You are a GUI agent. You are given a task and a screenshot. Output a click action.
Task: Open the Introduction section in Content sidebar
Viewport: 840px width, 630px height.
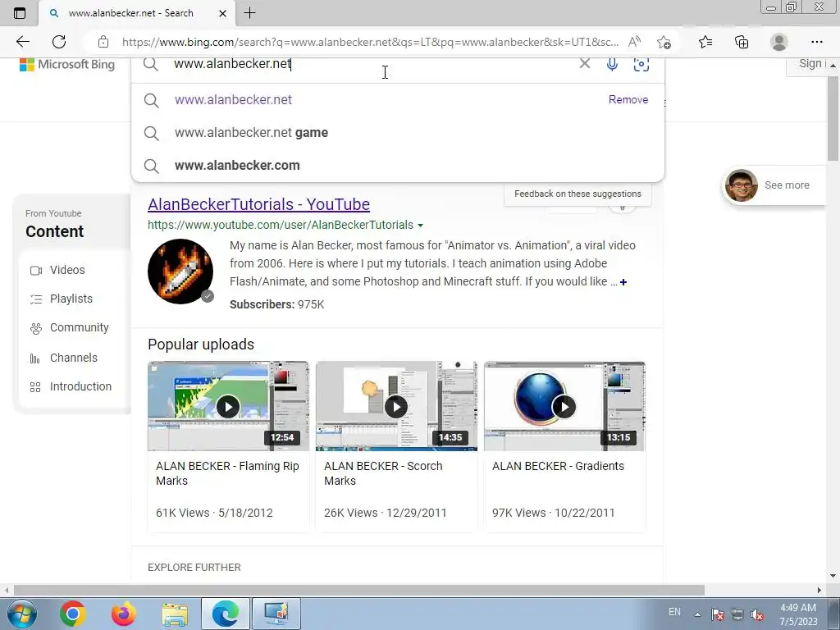(80, 386)
